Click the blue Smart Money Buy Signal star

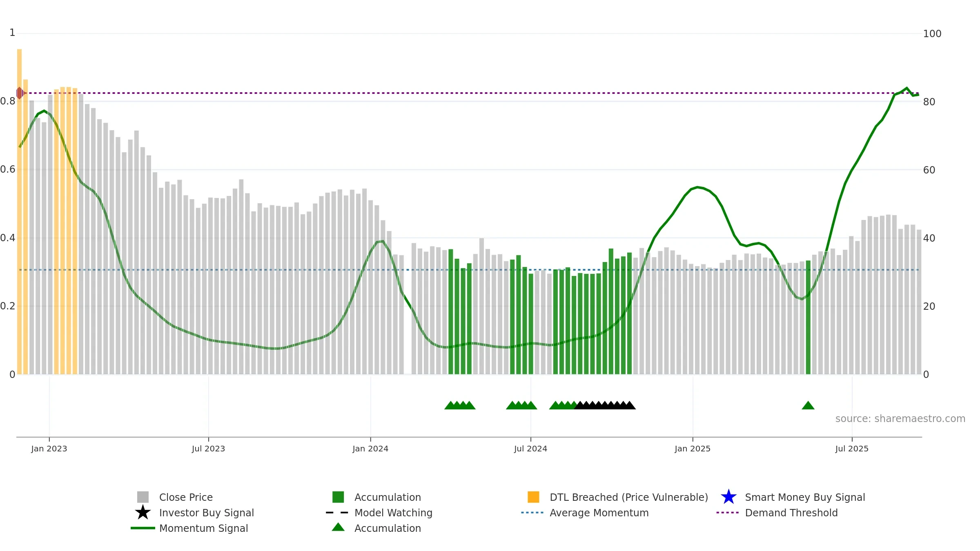(729, 497)
